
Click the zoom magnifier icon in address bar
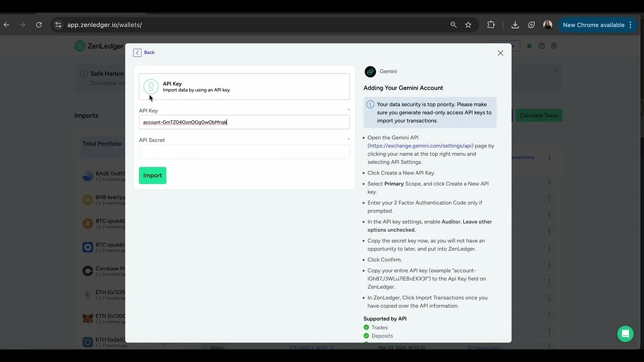(x=453, y=25)
